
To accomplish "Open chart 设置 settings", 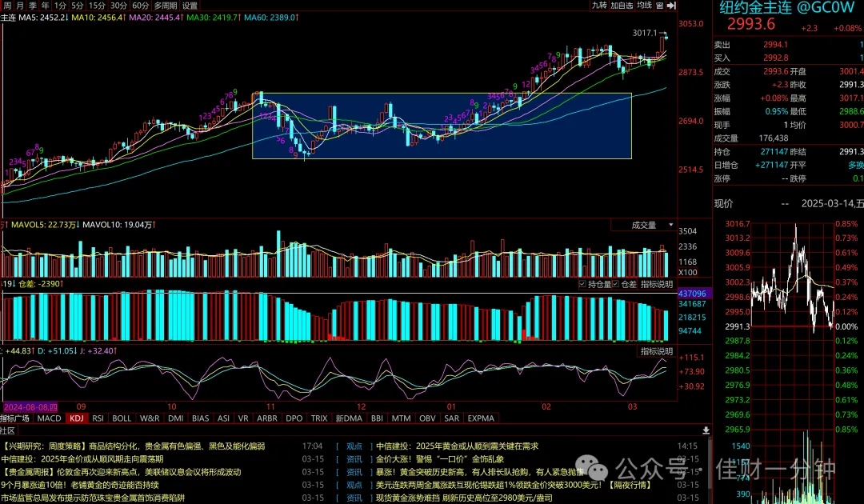I will pos(190,6).
